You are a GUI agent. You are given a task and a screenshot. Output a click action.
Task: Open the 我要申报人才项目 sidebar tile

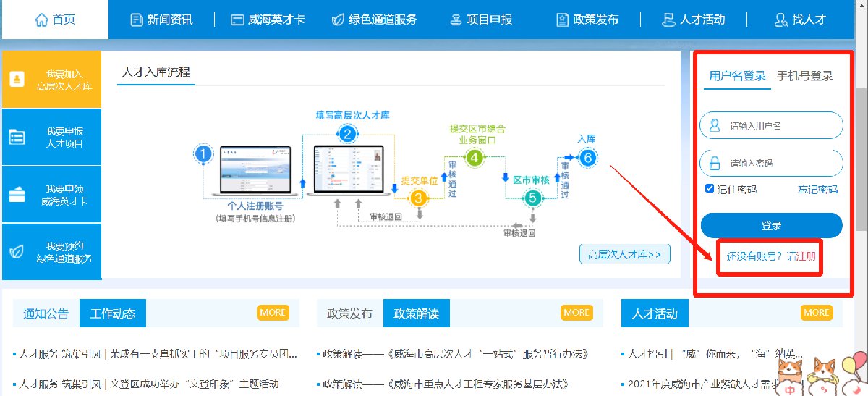(x=51, y=137)
